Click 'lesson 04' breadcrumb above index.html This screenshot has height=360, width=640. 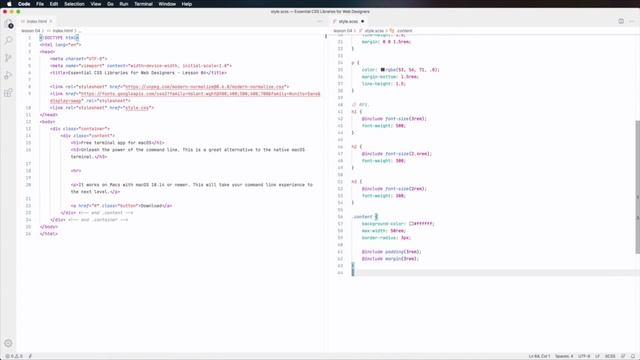[31, 31]
